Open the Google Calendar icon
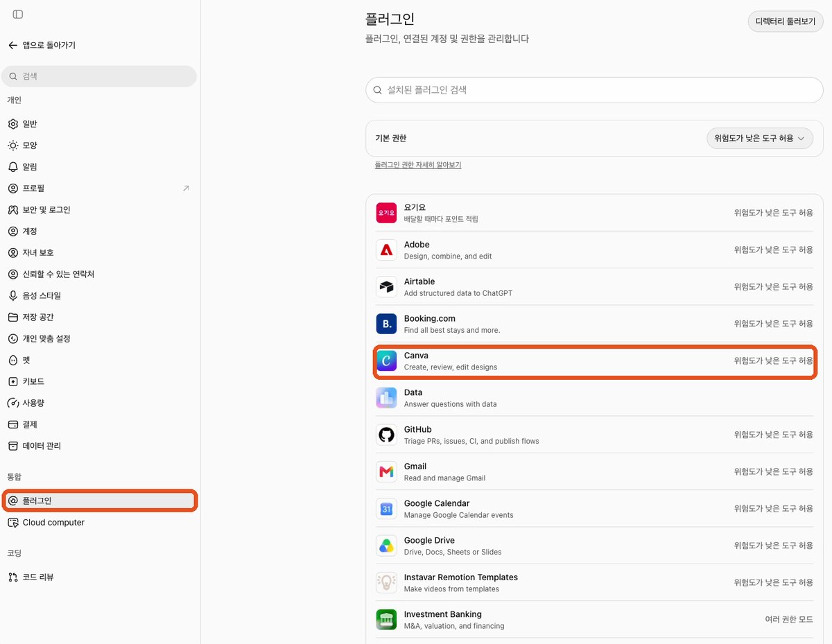The height and width of the screenshot is (644, 832). point(386,509)
